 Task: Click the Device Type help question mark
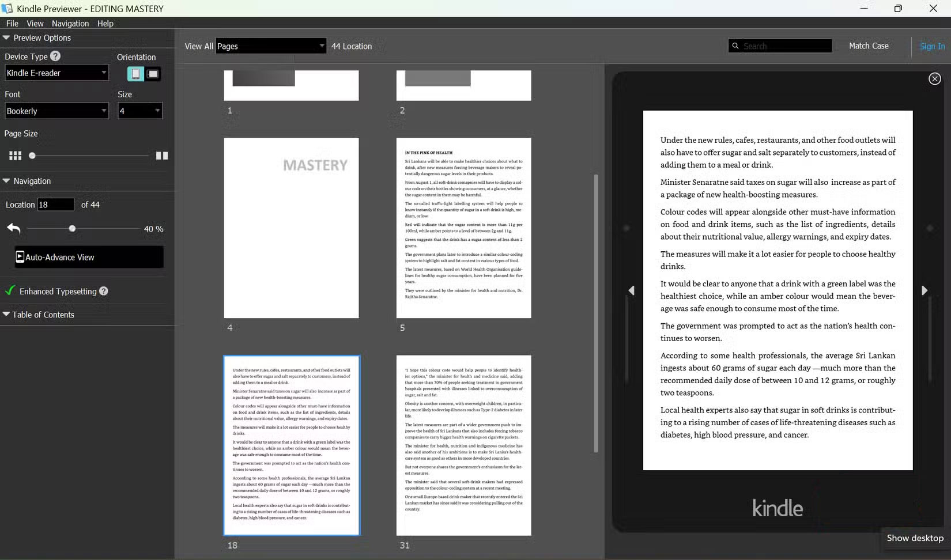click(55, 56)
